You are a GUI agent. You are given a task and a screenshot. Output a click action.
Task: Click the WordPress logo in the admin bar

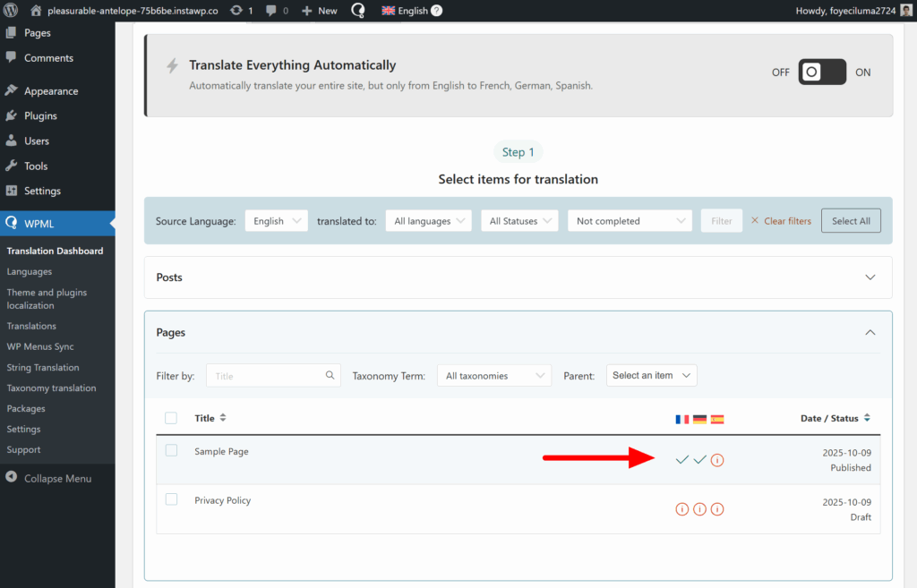click(x=10, y=10)
